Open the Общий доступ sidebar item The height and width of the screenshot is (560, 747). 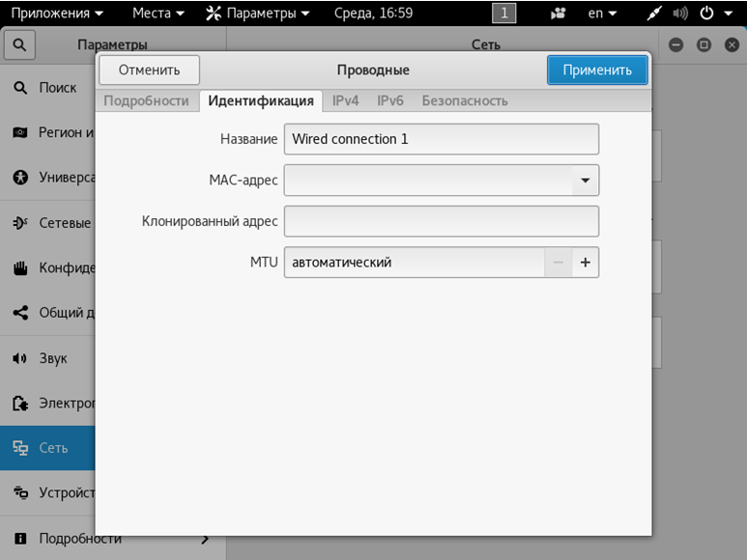[47, 313]
